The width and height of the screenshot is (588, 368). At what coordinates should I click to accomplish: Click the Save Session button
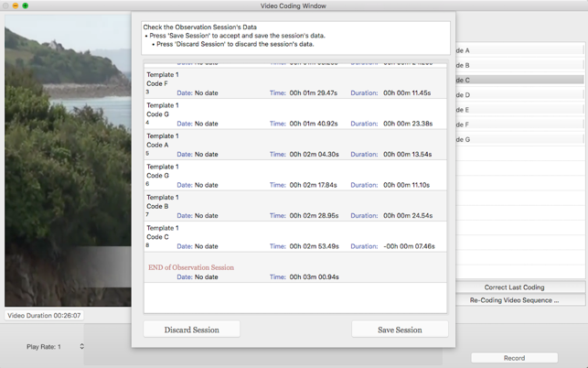click(x=400, y=330)
